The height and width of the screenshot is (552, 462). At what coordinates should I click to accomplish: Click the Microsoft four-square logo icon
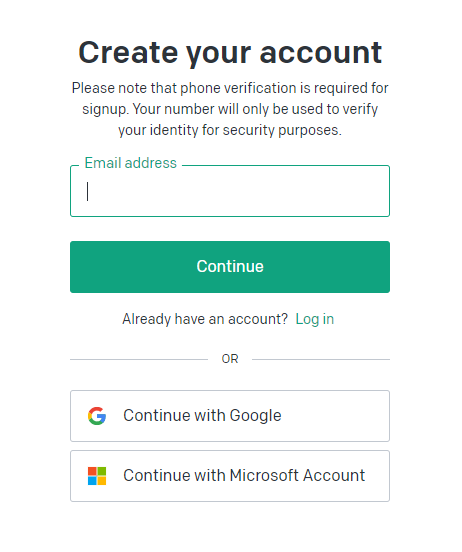pos(97,476)
